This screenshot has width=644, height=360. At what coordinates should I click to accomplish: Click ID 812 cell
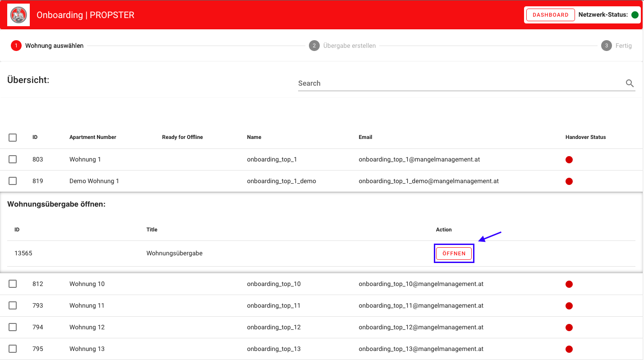pyautogui.click(x=38, y=284)
